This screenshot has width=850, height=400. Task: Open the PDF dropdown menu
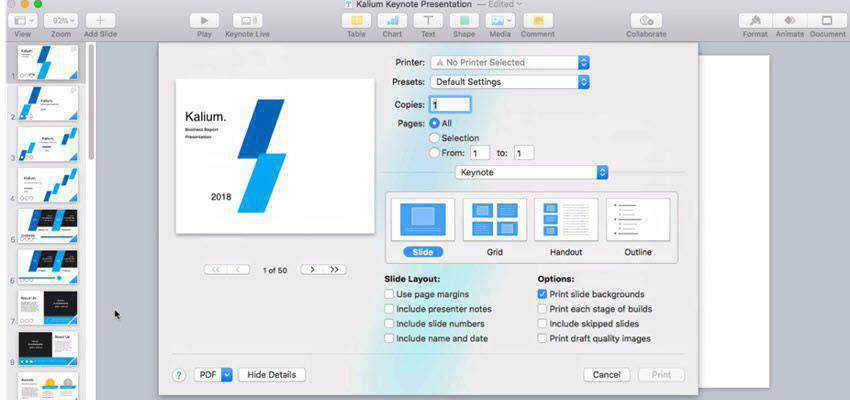(x=214, y=375)
